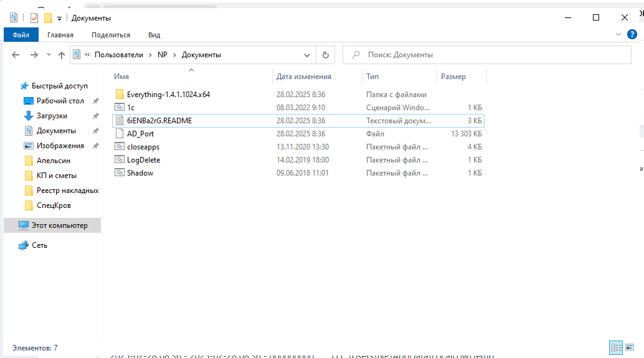Screen dimensions: 644x358
Task: Click the Back navigation arrow
Action: point(16,55)
